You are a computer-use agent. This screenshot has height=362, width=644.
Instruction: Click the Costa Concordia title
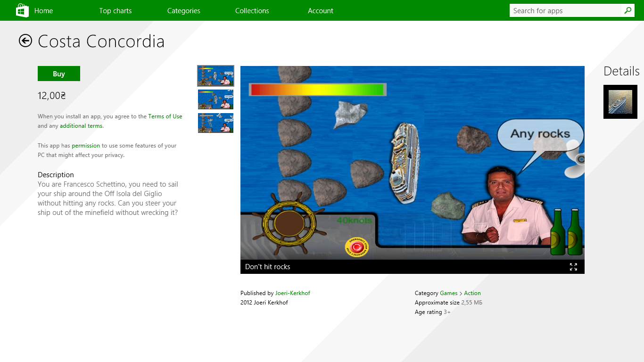(101, 41)
